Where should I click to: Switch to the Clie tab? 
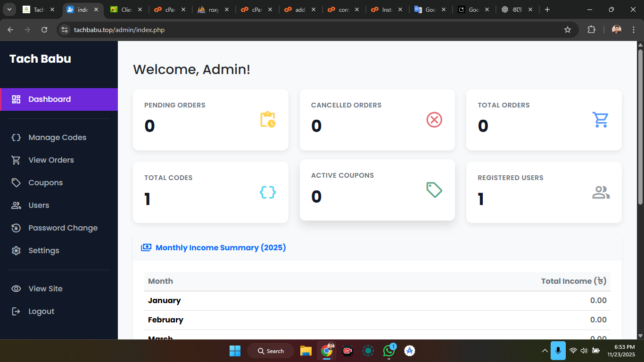[126, 9]
